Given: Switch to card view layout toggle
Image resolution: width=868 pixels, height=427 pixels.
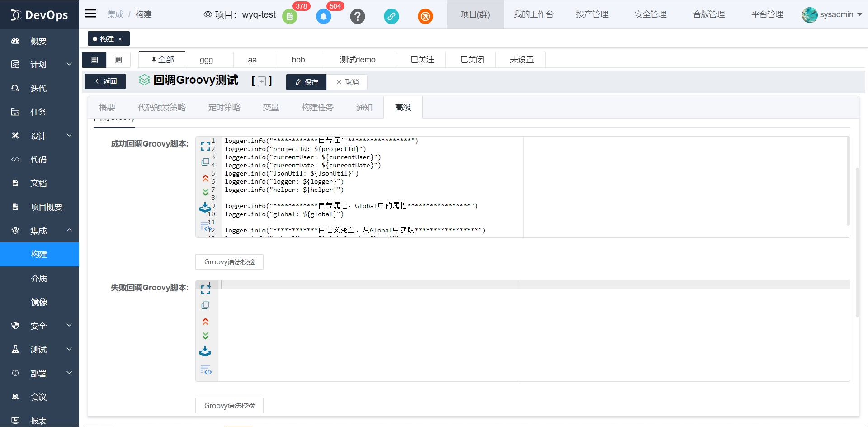Looking at the screenshot, I should tap(118, 60).
